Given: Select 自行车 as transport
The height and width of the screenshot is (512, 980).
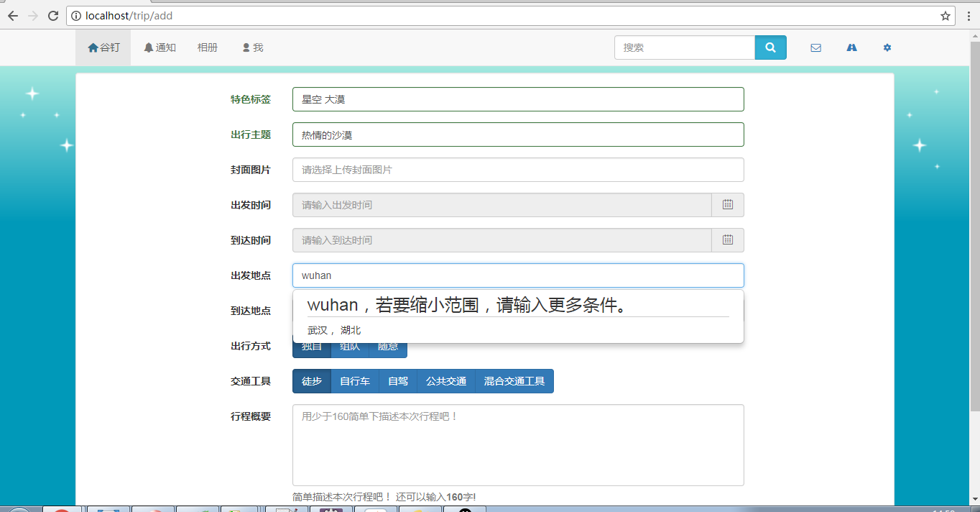Looking at the screenshot, I should (x=355, y=381).
